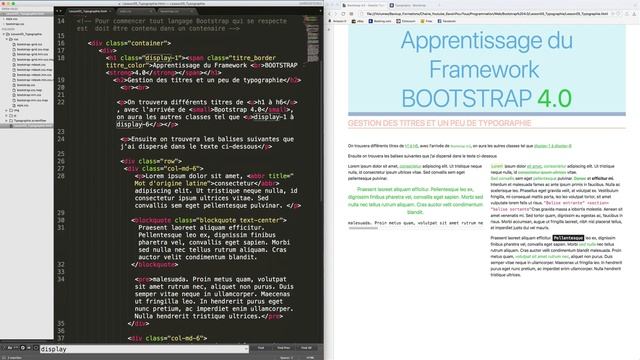
Task: Open the Amazon bookmark in the bookmarks bar
Action: [x=337, y=21]
